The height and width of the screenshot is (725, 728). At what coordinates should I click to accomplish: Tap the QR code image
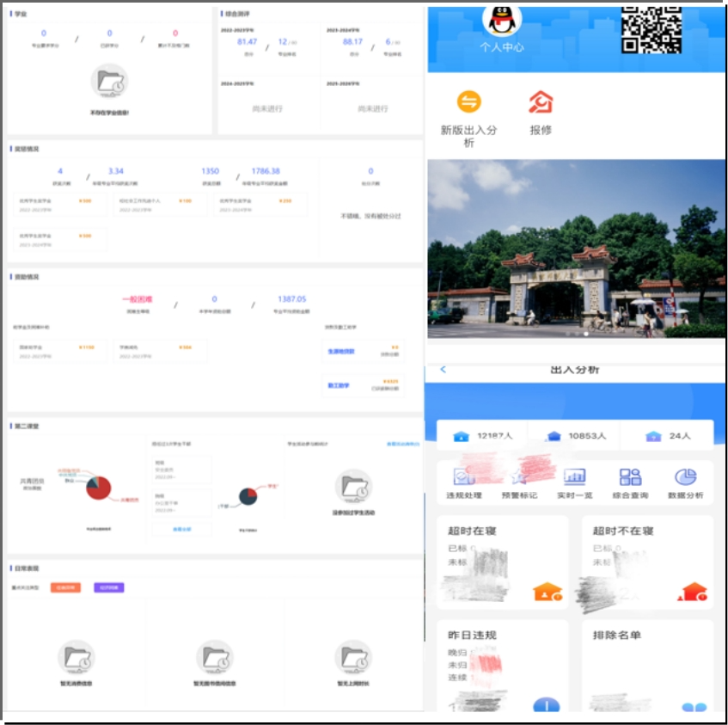click(x=651, y=28)
